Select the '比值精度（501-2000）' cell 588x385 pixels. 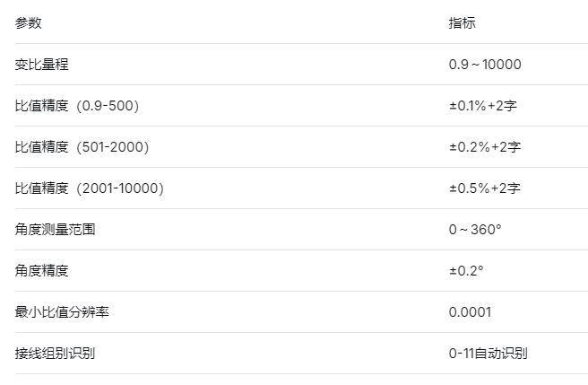[82, 147]
